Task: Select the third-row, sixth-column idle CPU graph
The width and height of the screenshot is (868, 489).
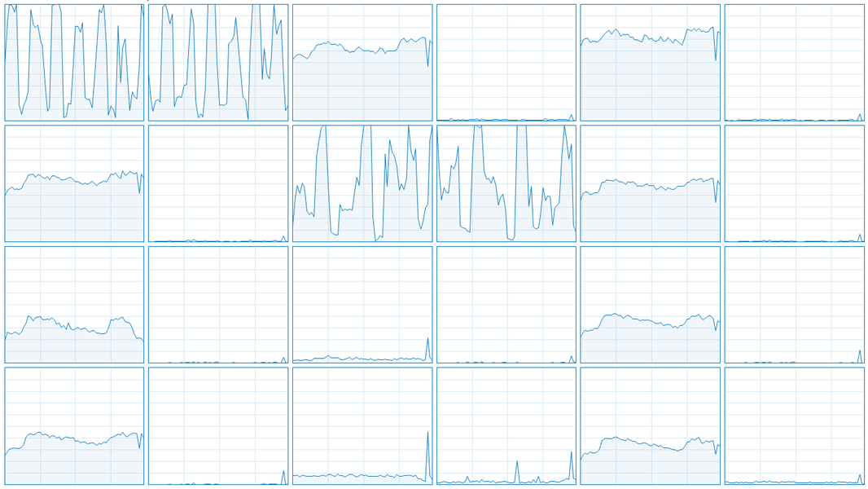Action: click(x=794, y=305)
